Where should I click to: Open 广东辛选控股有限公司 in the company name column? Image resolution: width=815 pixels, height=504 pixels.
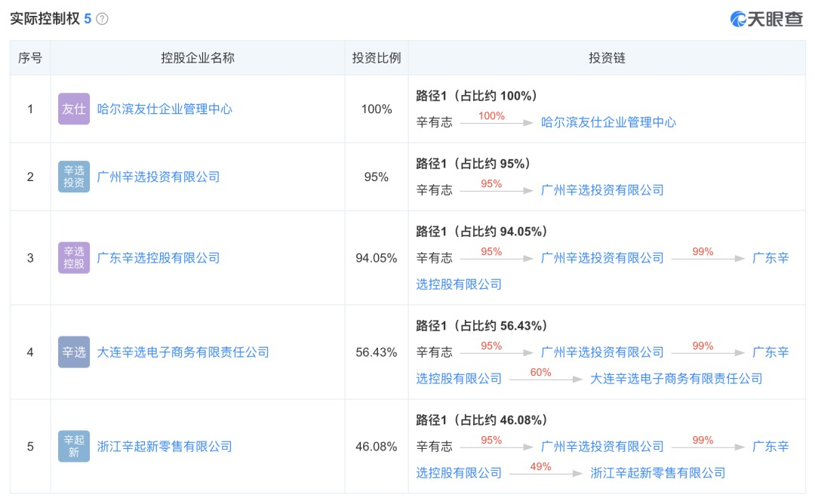click(x=158, y=257)
